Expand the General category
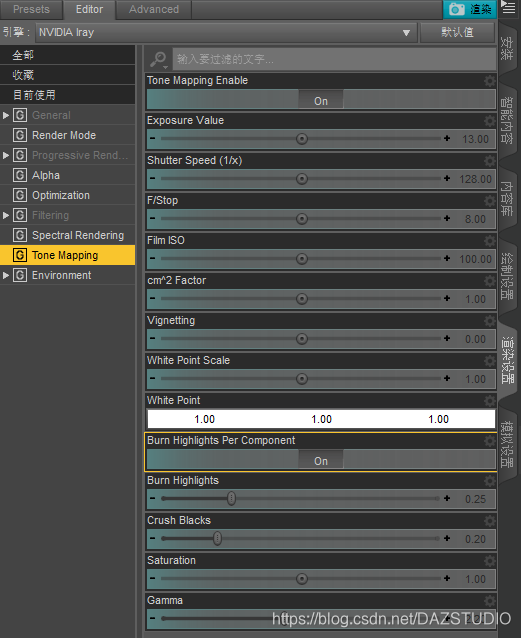This screenshot has height=638, width=521. click(x=6, y=115)
